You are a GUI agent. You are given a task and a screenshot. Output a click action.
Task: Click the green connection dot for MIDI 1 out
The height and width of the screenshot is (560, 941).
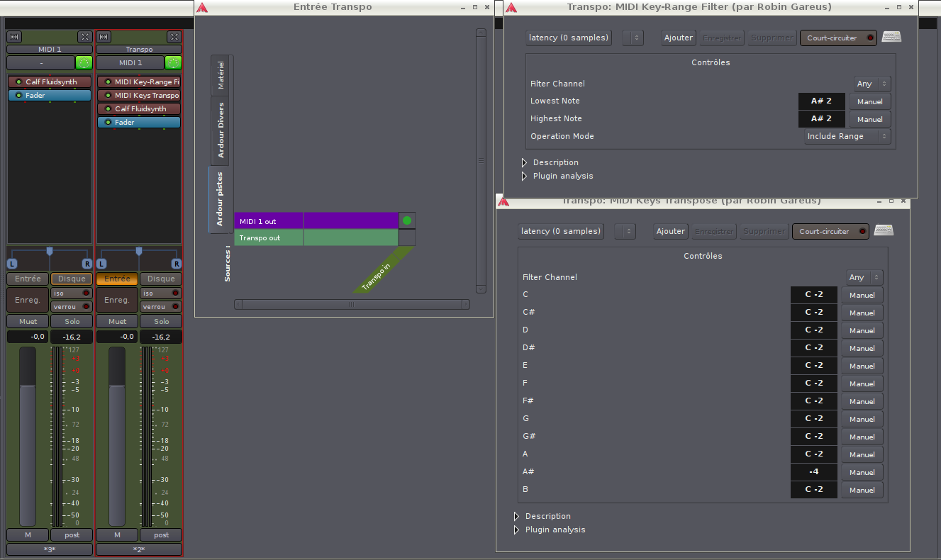[x=407, y=221]
